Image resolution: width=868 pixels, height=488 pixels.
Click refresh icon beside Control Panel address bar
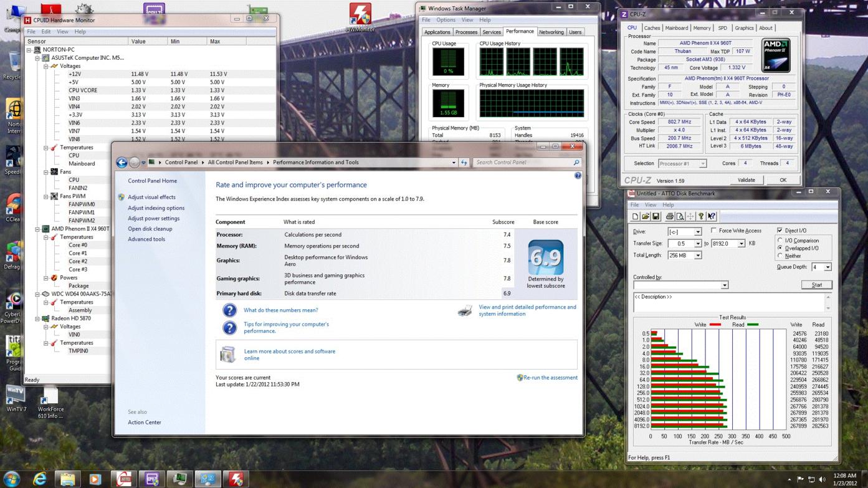[x=464, y=163]
